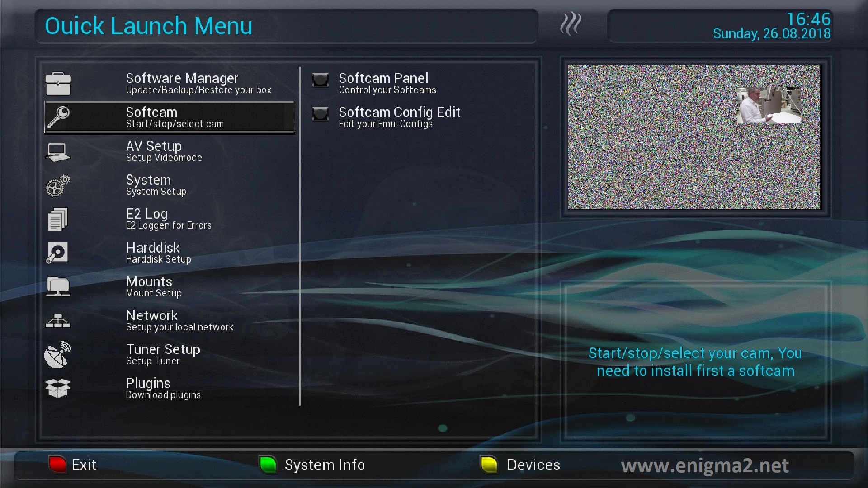The width and height of the screenshot is (868, 488).
Task: Click the live preview thumbnail
Action: (x=693, y=136)
